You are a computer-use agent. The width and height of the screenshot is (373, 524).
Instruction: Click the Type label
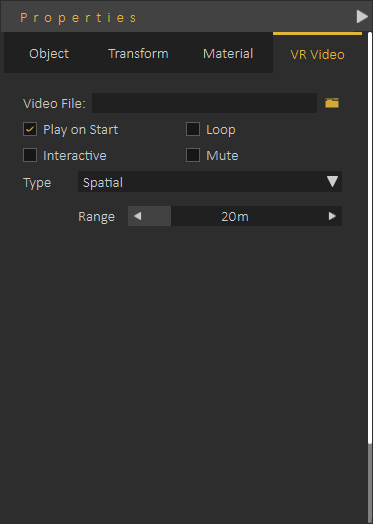pos(37,183)
